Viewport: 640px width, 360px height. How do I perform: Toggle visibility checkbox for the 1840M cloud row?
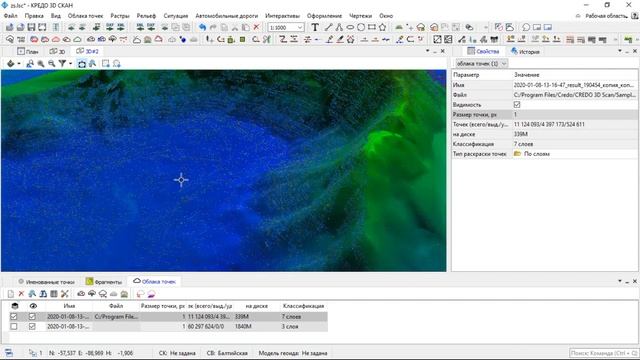(x=32, y=327)
